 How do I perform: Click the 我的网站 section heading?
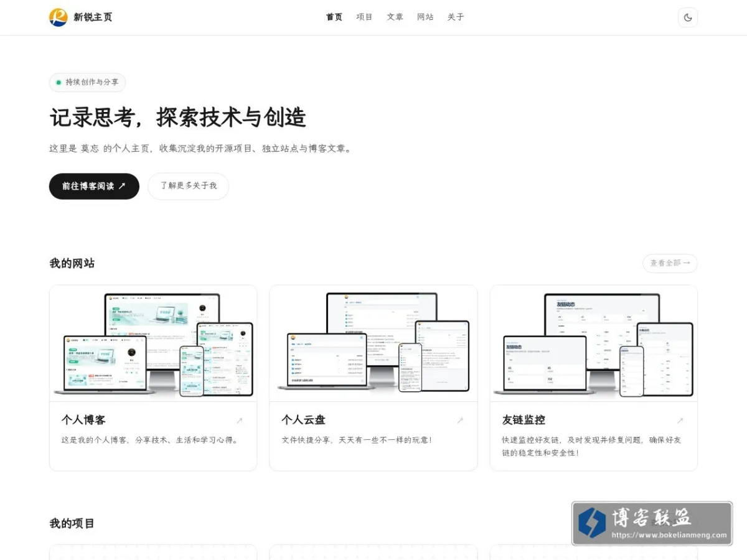pos(72,263)
